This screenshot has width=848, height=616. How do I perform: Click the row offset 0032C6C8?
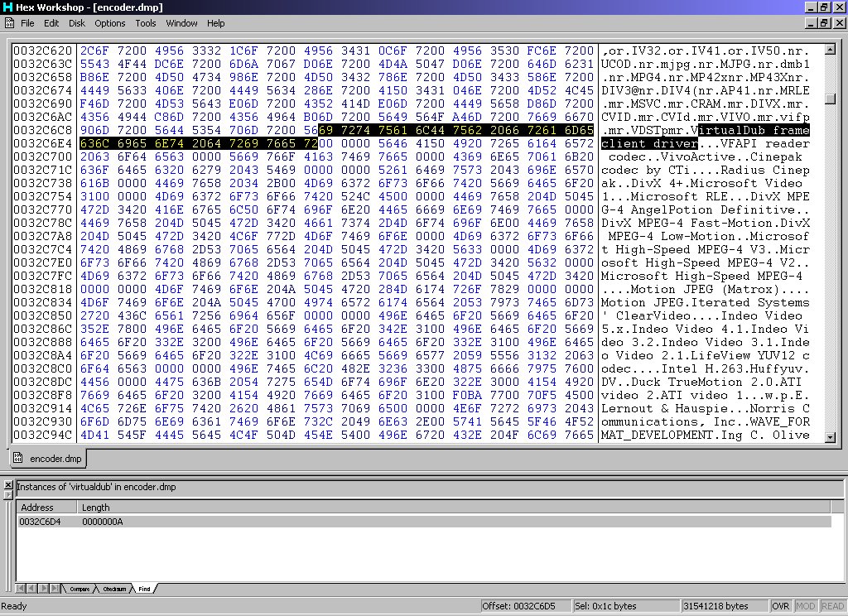43,130
